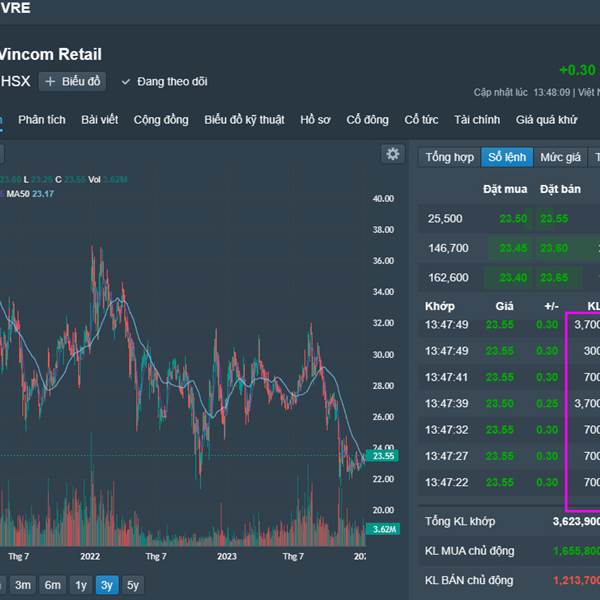Select the matched trade at 13:47:22
The height and width of the screenshot is (600, 600).
(x=509, y=483)
